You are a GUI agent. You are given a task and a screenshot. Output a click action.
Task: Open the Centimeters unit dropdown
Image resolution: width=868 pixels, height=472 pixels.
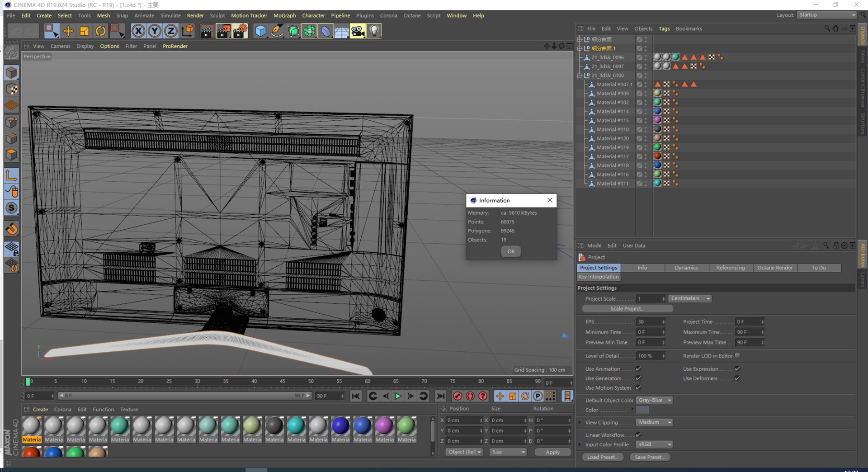690,298
